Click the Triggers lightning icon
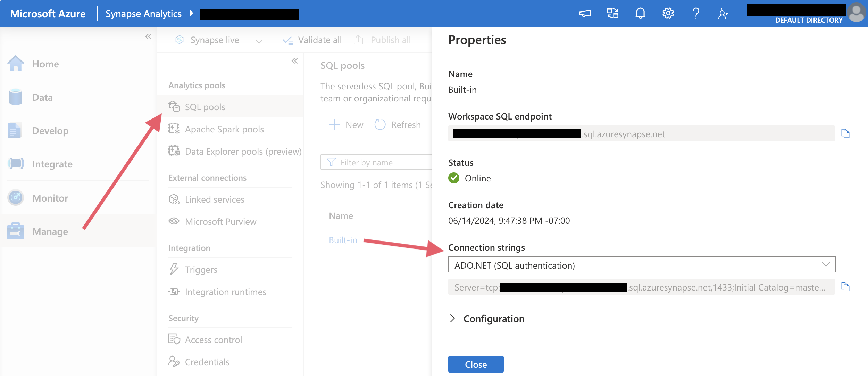868x376 pixels. coord(174,269)
